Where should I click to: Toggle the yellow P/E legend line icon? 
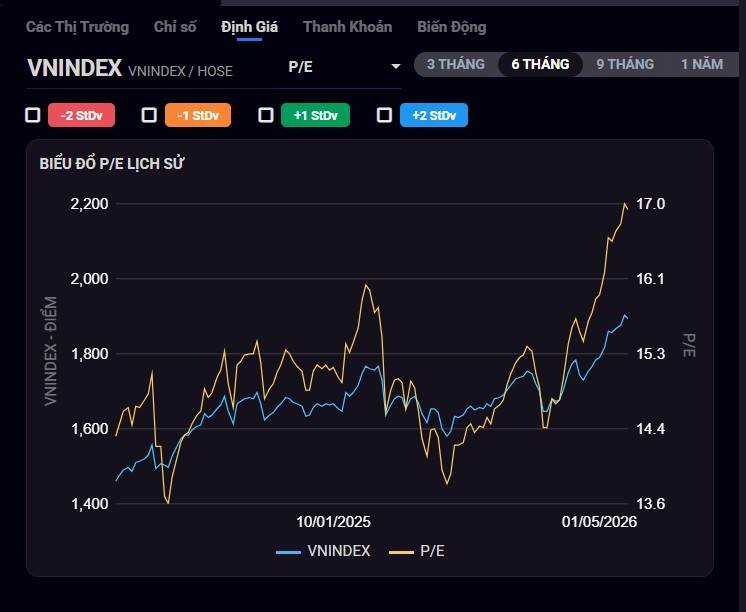pyautogui.click(x=400, y=551)
